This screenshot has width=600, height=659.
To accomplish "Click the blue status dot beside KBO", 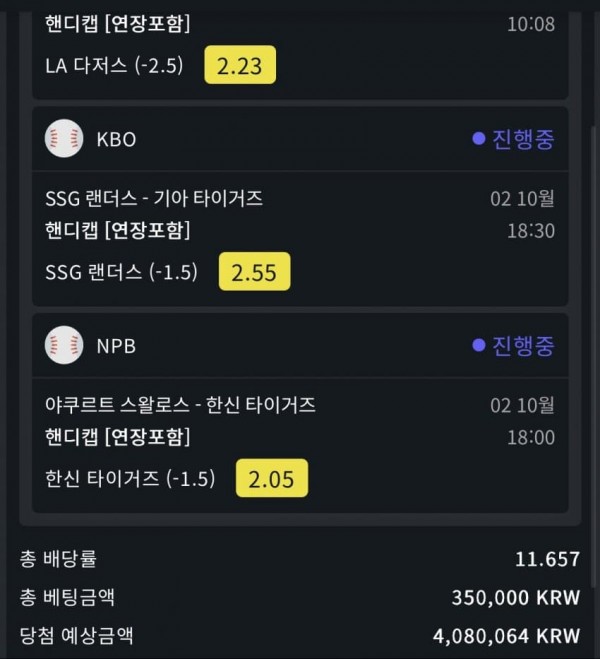I will pyautogui.click(x=479, y=138).
